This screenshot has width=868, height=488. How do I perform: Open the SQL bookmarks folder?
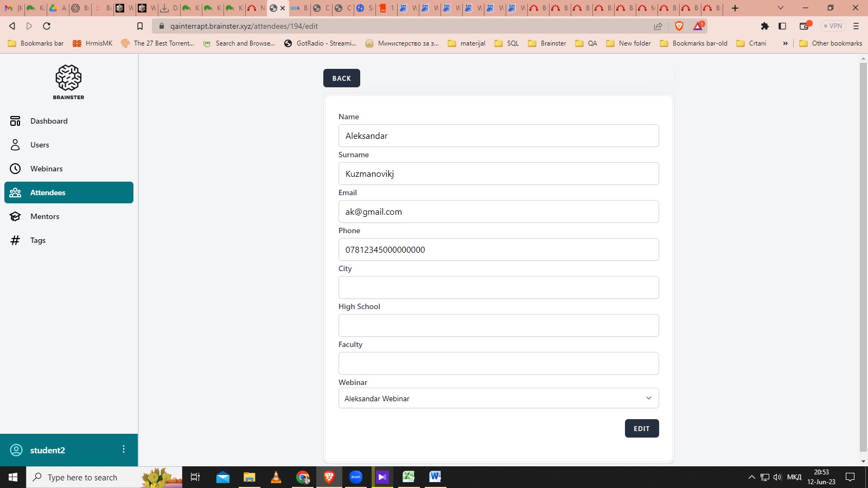pyautogui.click(x=507, y=43)
